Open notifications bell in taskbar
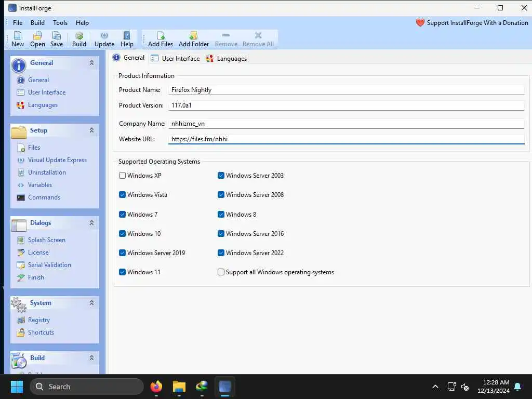The image size is (532, 399). [x=518, y=387]
